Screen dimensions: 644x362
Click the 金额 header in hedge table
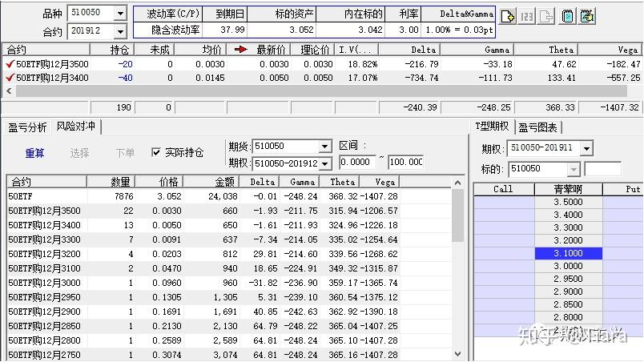[x=211, y=182]
